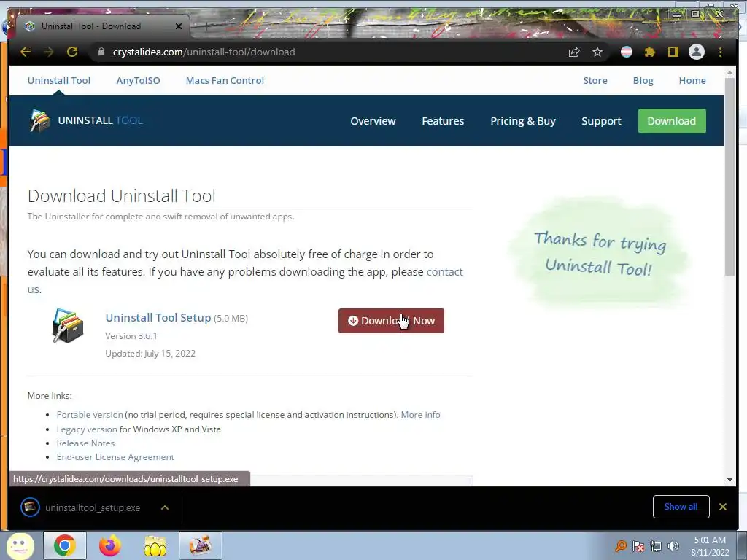Open the End-user License Agreement link
Screen dimensions: 747x560
pyautogui.click(x=115, y=456)
